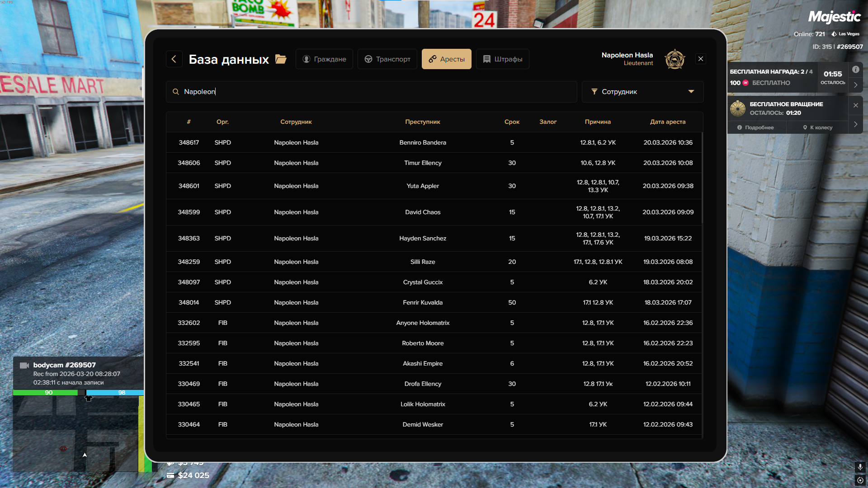868x488 pixels.
Task: Open the Штрафы tab
Action: tap(502, 59)
